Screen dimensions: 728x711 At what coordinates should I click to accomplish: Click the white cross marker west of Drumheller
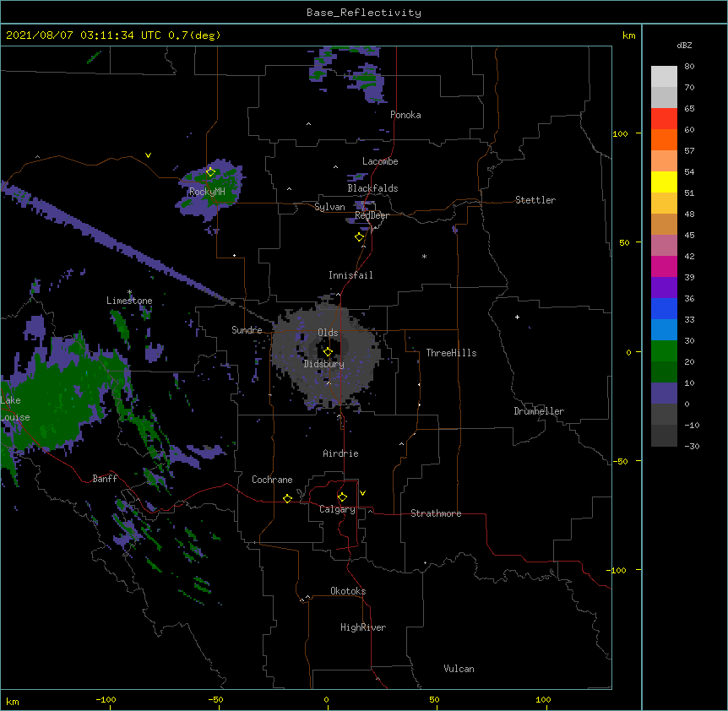click(517, 317)
